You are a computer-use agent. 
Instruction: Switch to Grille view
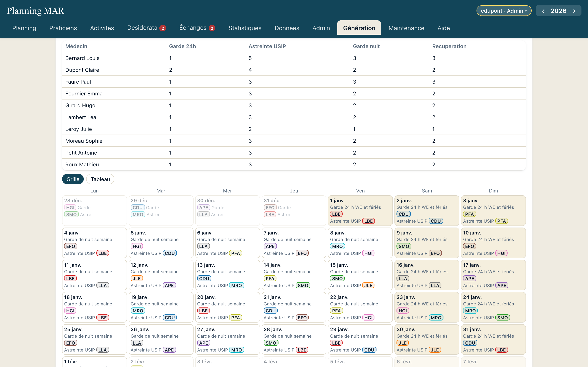tap(73, 179)
